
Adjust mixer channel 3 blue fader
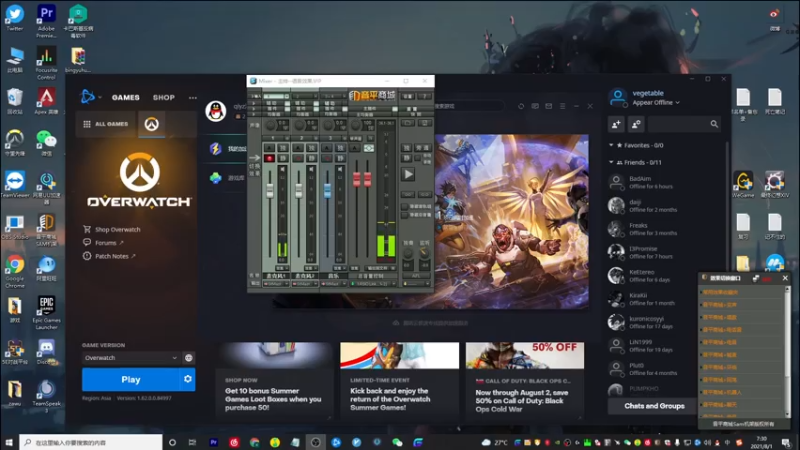click(x=327, y=190)
